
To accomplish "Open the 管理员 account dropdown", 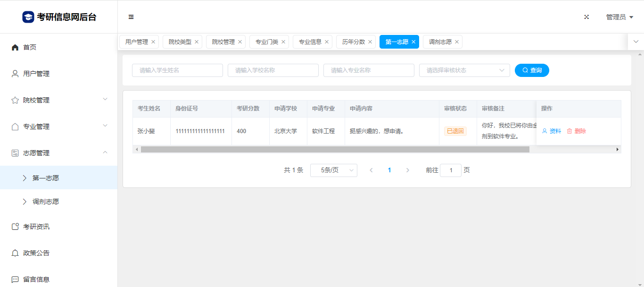I will [619, 17].
